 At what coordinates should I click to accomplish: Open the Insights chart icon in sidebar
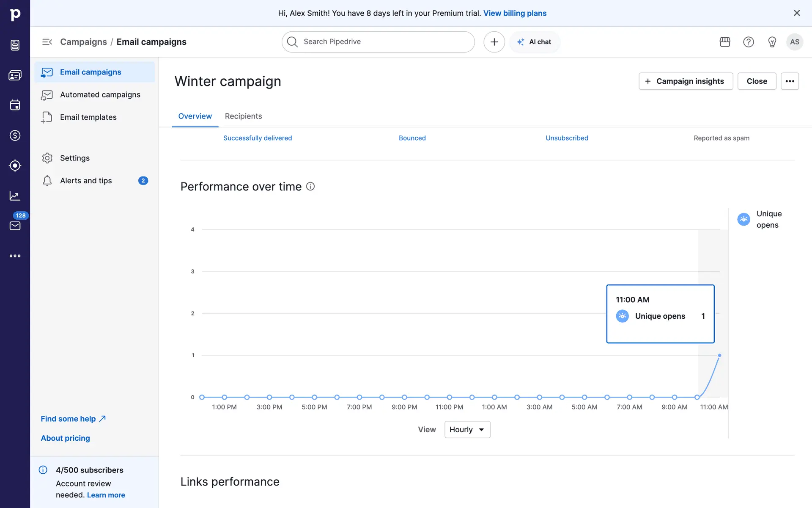pos(15,196)
